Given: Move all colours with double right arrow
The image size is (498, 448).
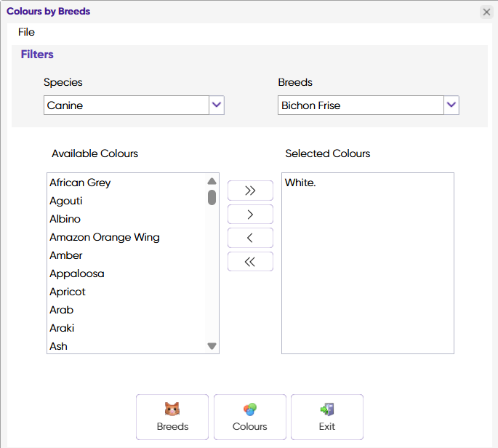Looking at the screenshot, I should click(x=250, y=191).
